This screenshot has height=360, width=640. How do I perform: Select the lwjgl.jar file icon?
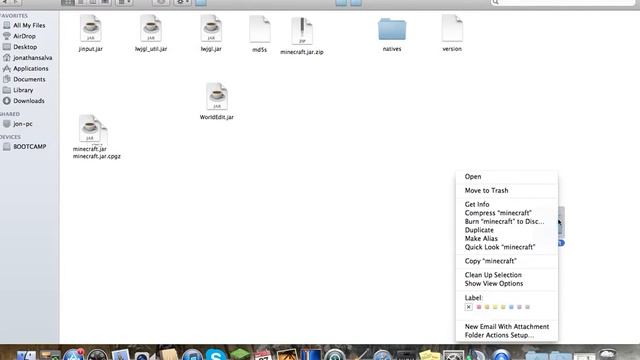211,28
